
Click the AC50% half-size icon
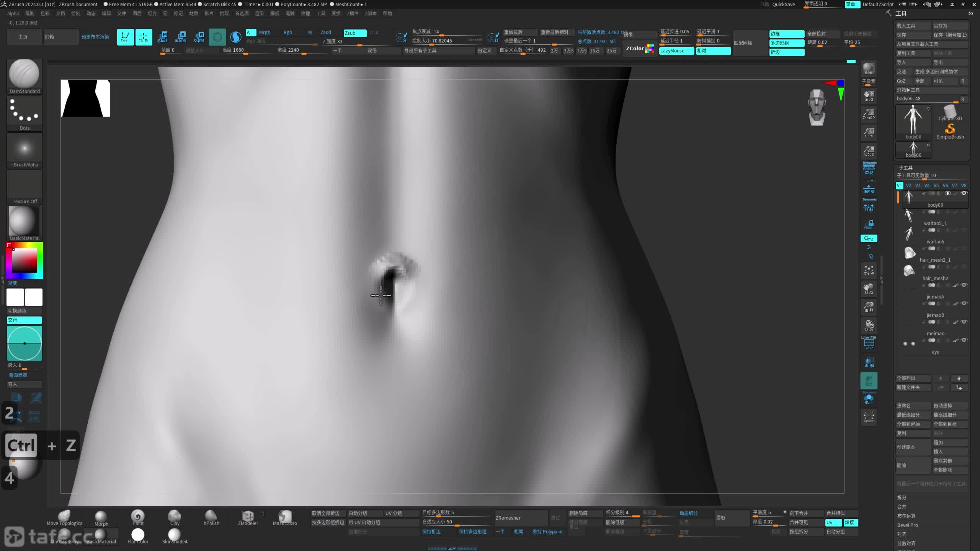[869, 151]
